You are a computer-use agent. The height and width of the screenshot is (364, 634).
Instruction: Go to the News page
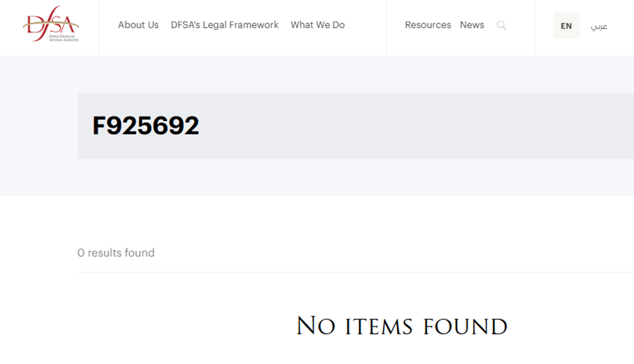tap(472, 25)
